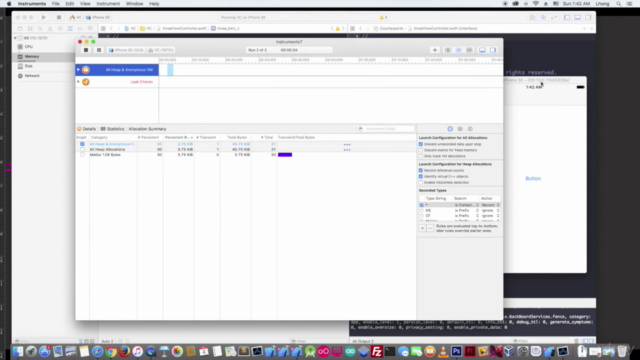Select Malloc 128 Bytes purple bar
This screenshot has height=360, width=640.
pyautogui.click(x=285, y=155)
